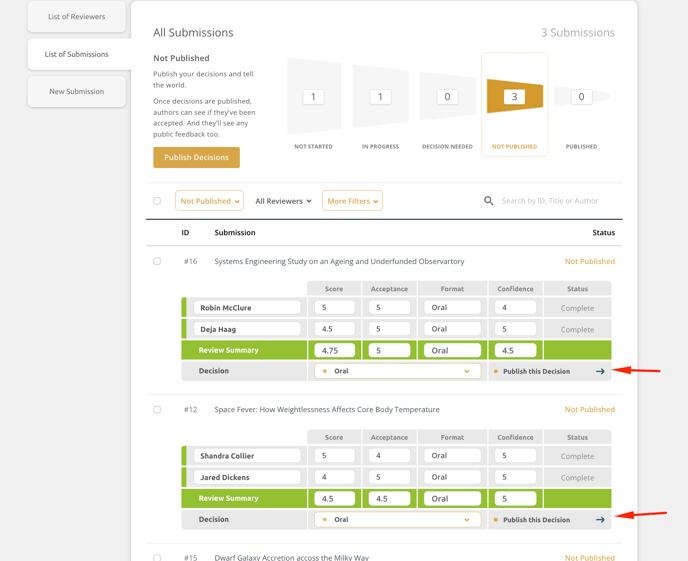Click the Publish Decisions button

pos(196,158)
